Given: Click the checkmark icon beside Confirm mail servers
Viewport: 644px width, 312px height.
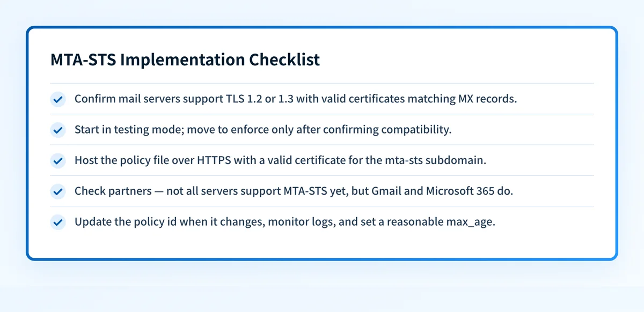Looking at the screenshot, I should point(58,99).
